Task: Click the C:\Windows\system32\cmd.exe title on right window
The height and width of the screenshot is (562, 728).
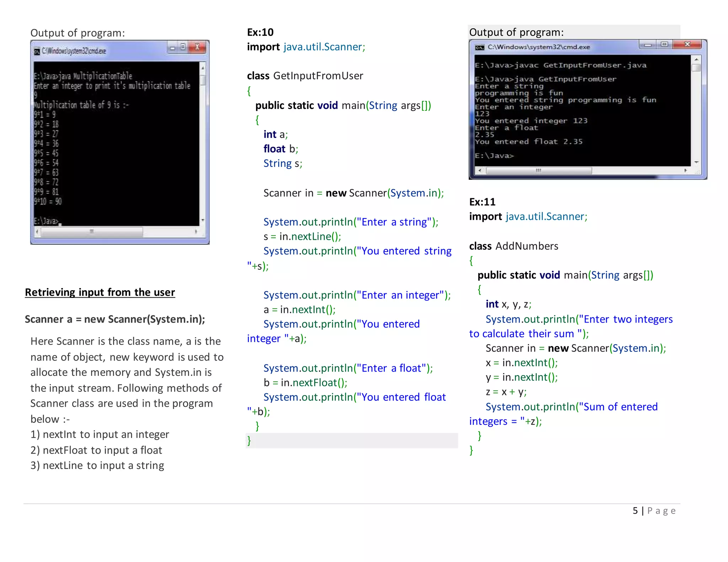Action: coord(538,47)
